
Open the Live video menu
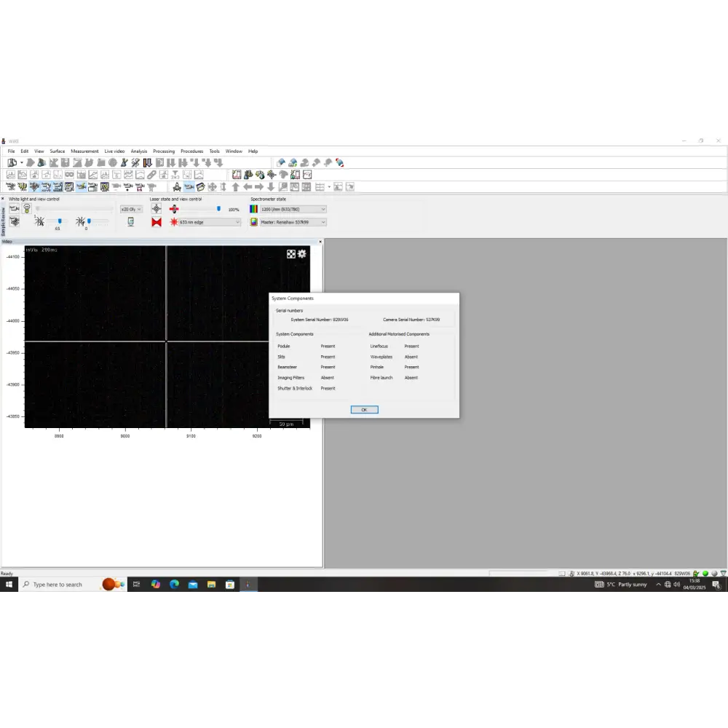pos(114,151)
